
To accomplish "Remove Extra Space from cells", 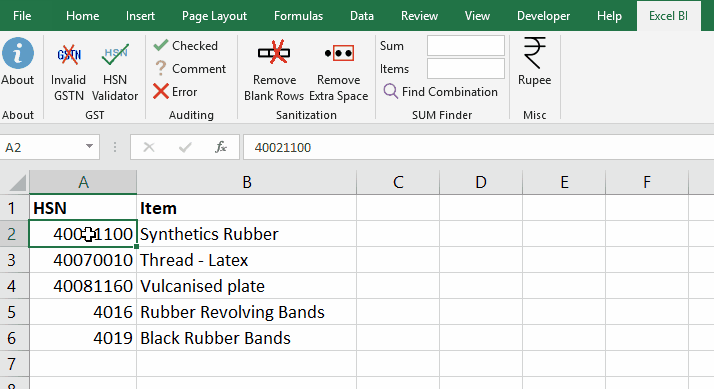I will [338, 73].
